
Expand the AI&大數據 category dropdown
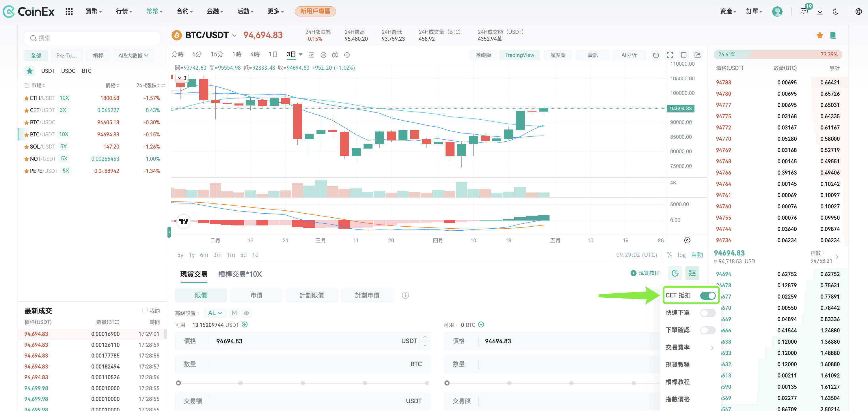pos(133,55)
